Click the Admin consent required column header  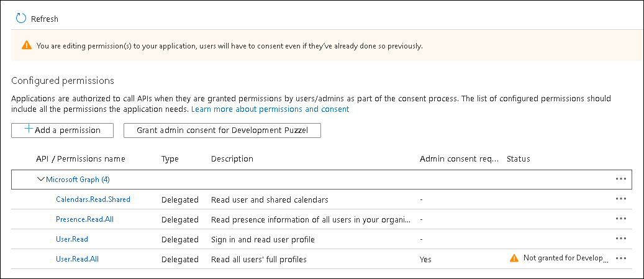coord(459,158)
